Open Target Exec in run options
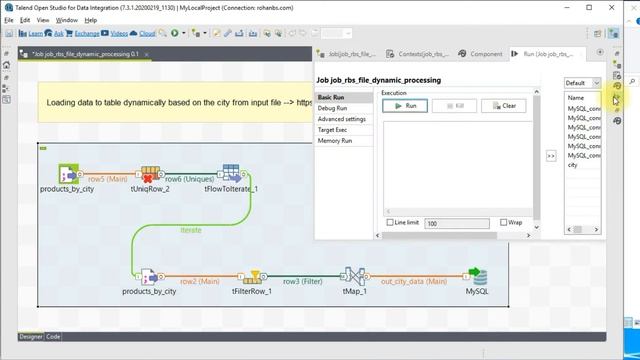Image resolution: width=640 pixels, height=360 pixels. 344,130
